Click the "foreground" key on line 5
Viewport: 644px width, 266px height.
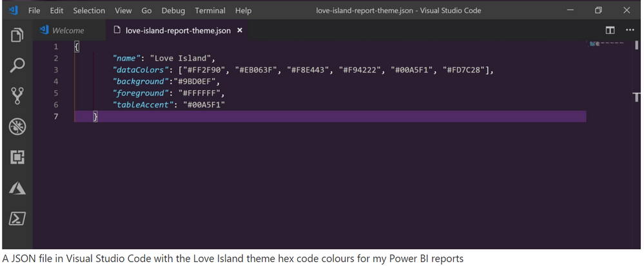[141, 93]
